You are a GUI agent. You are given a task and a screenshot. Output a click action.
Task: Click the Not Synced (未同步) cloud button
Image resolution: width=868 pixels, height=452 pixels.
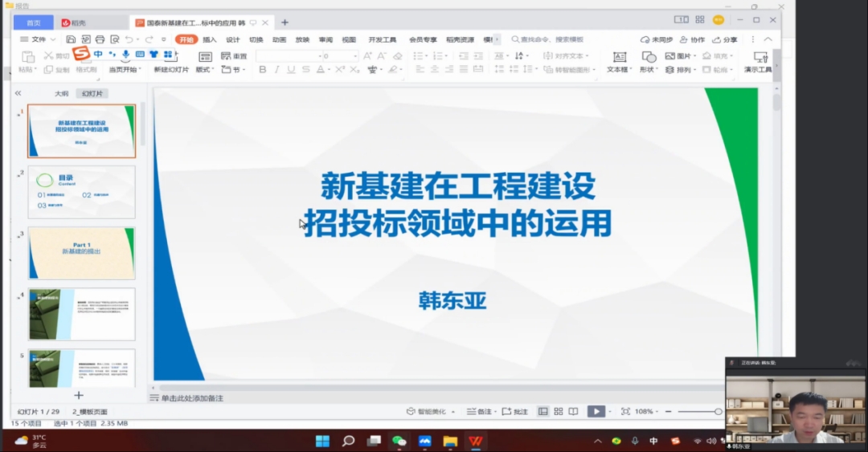tap(656, 39)
